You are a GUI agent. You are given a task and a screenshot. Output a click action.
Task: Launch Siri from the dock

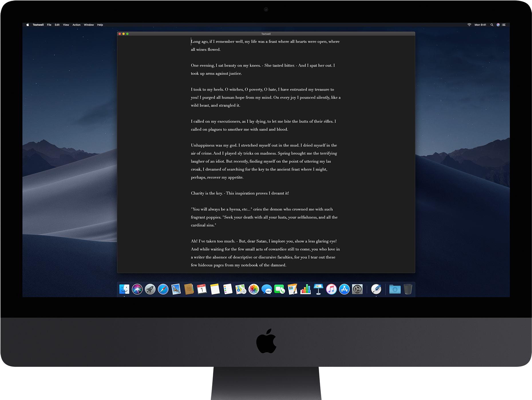(137, 289)
